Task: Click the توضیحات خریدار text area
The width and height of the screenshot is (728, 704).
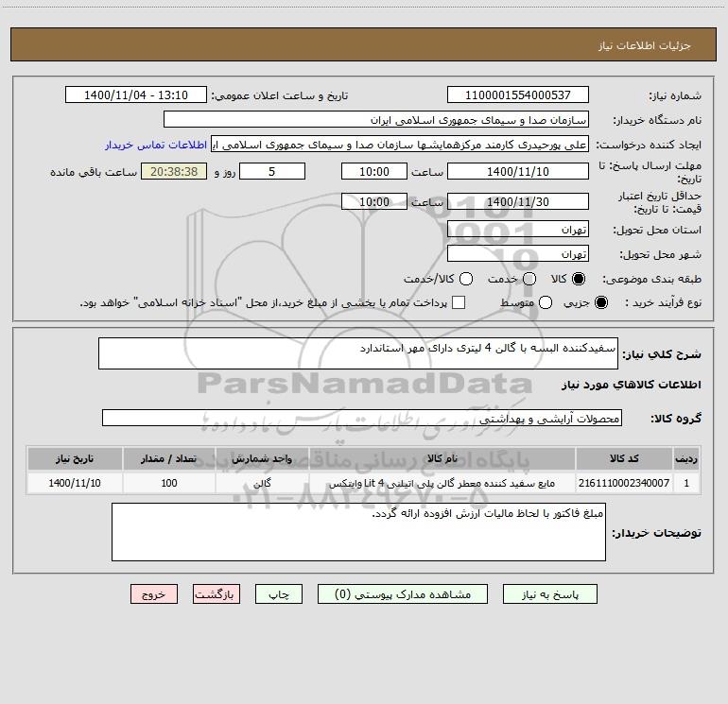Action: 358,532
